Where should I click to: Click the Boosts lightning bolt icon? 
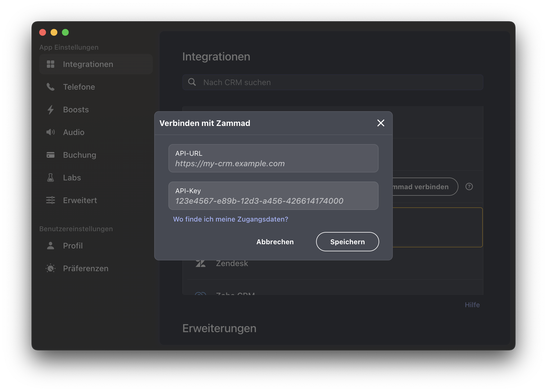51,109
